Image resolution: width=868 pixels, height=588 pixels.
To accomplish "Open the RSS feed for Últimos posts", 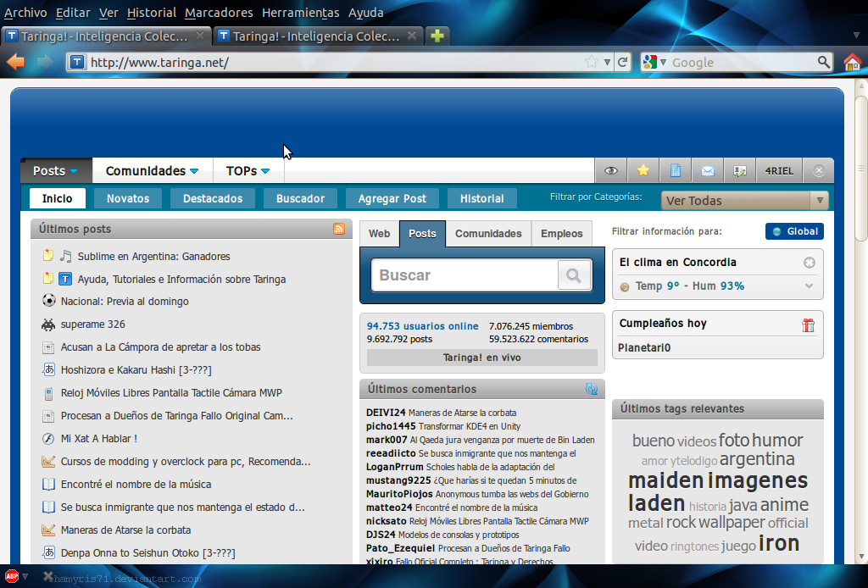I will click(x=339, y=229).
